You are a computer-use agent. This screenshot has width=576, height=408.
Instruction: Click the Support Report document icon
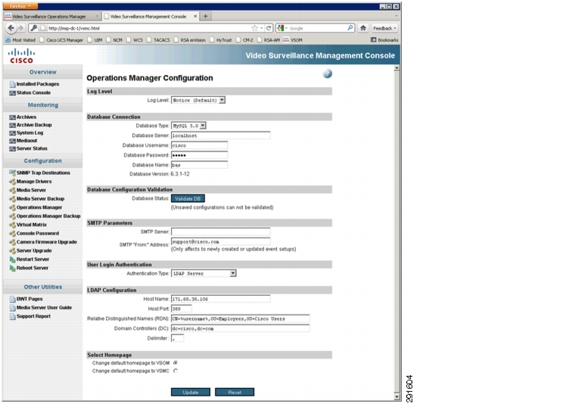point(12,316)
